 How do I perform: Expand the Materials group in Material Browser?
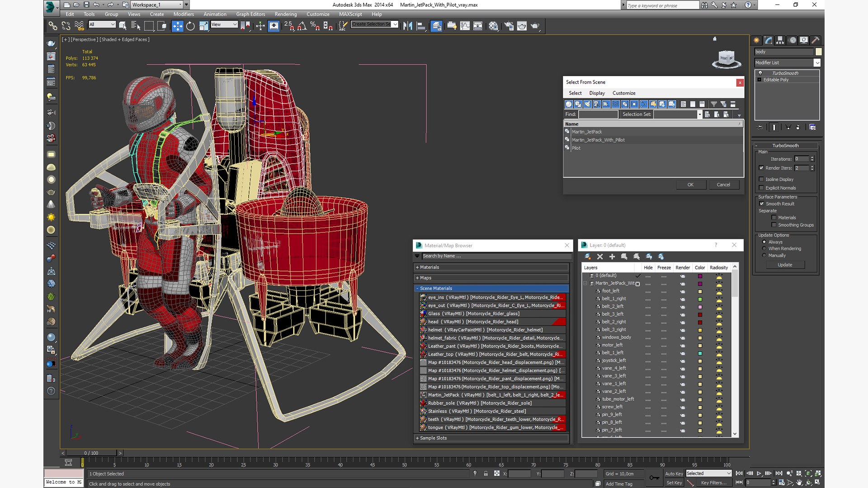coord(492,267)
